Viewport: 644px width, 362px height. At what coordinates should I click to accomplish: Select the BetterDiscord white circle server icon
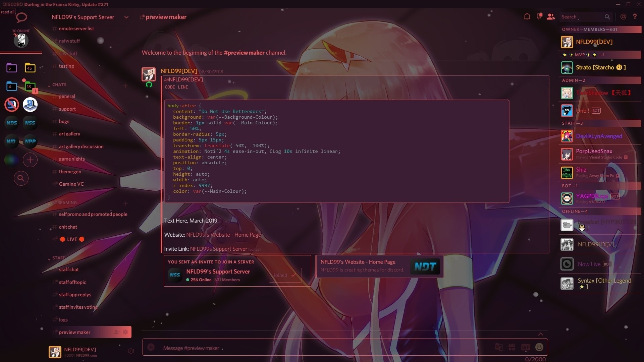30,105
